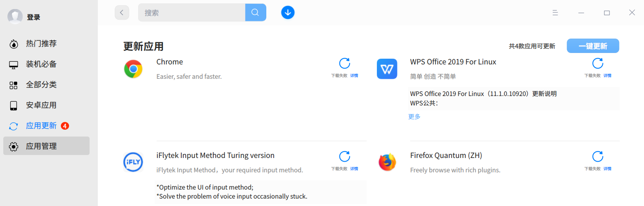The width and height of the screenshot is (644, 206).
Task: Retry the iFlytek Input Method update
Action: [x=344, y=157]
